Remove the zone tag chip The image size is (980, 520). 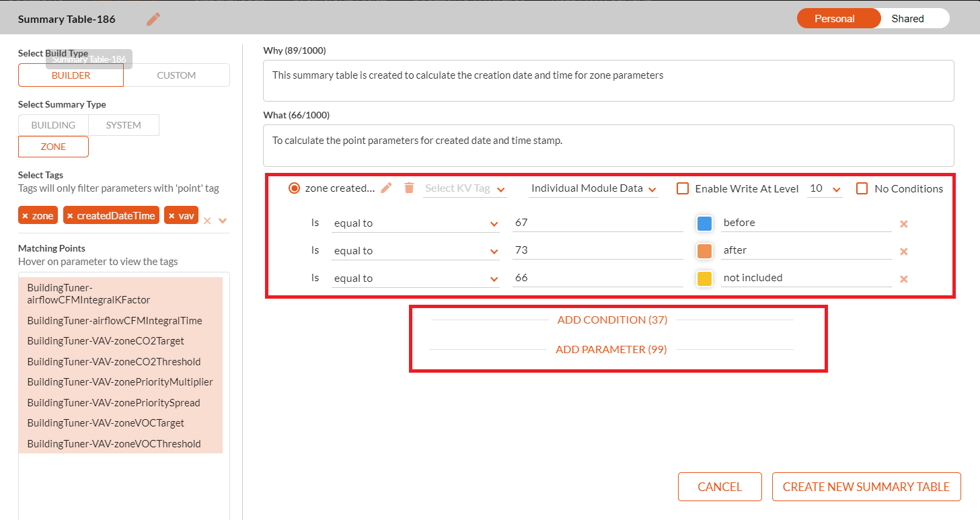pos(25,216)
